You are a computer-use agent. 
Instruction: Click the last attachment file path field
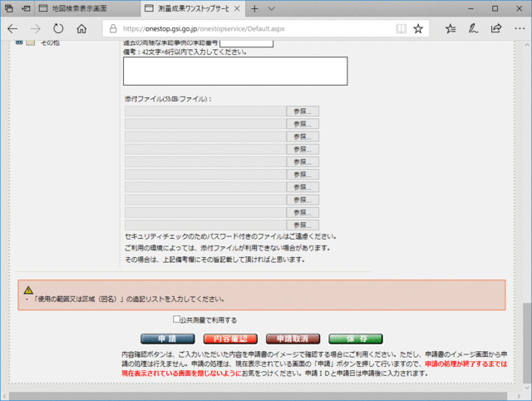click(205, 225)
